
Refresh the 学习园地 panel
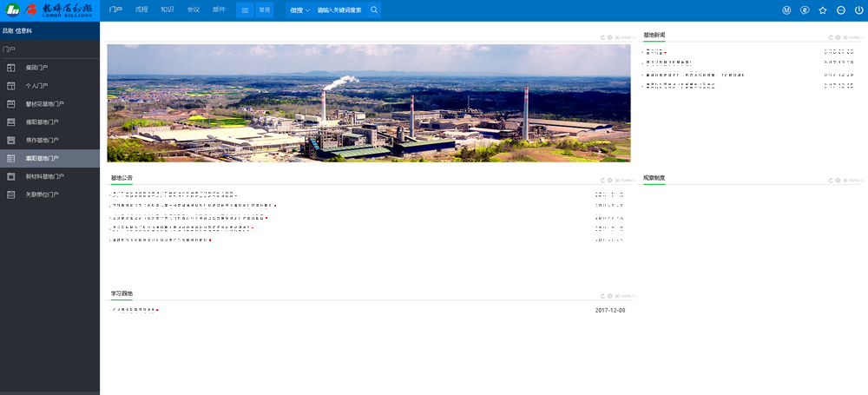[603, 296]
